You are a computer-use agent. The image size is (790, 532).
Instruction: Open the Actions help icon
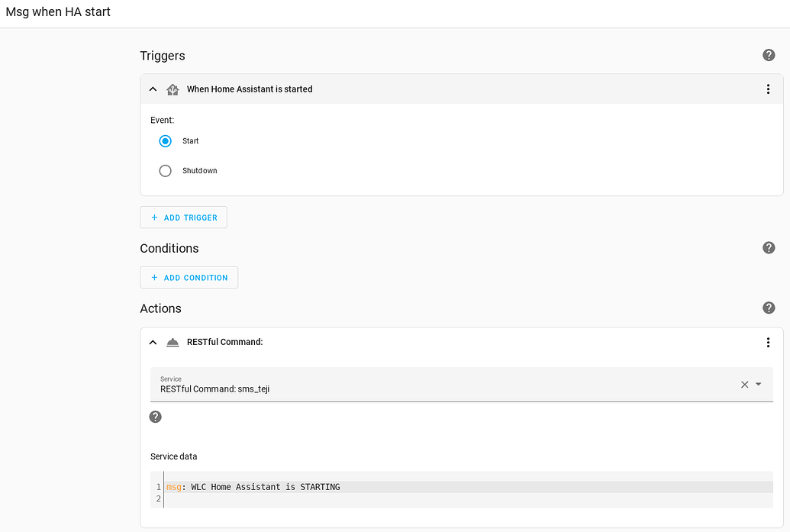[x=769, y=308]
